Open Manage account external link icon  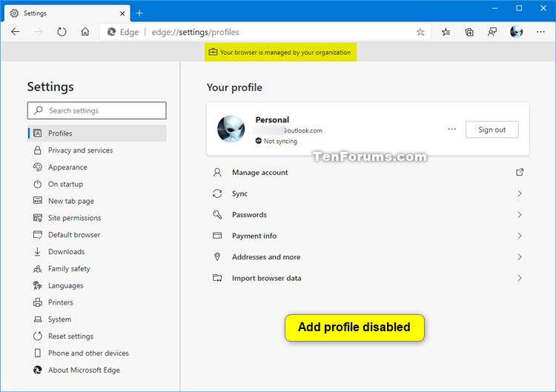[520, 172]
